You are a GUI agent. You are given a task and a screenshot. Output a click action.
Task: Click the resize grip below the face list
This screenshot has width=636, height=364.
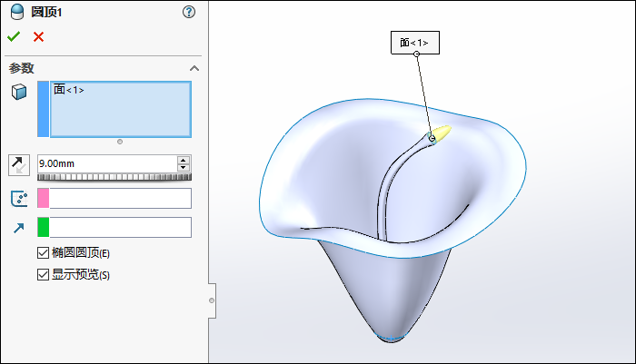pos(120,142)
